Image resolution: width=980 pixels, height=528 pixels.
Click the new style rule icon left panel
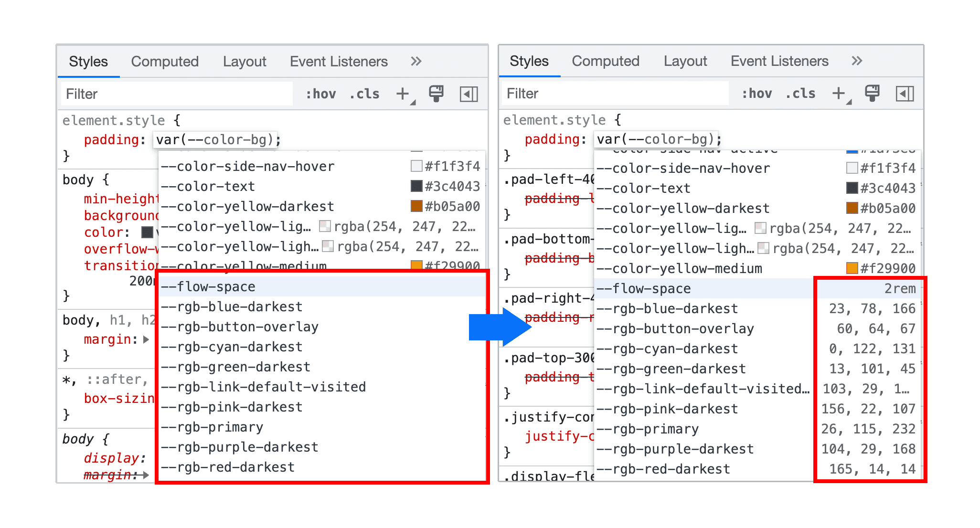[405, 93]
